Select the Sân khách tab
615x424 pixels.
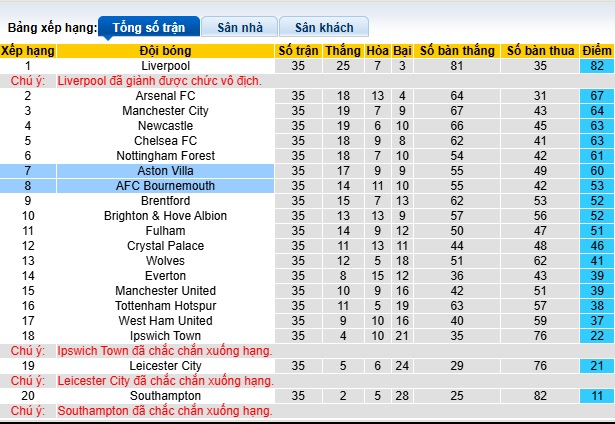click(x=322, y=27)
